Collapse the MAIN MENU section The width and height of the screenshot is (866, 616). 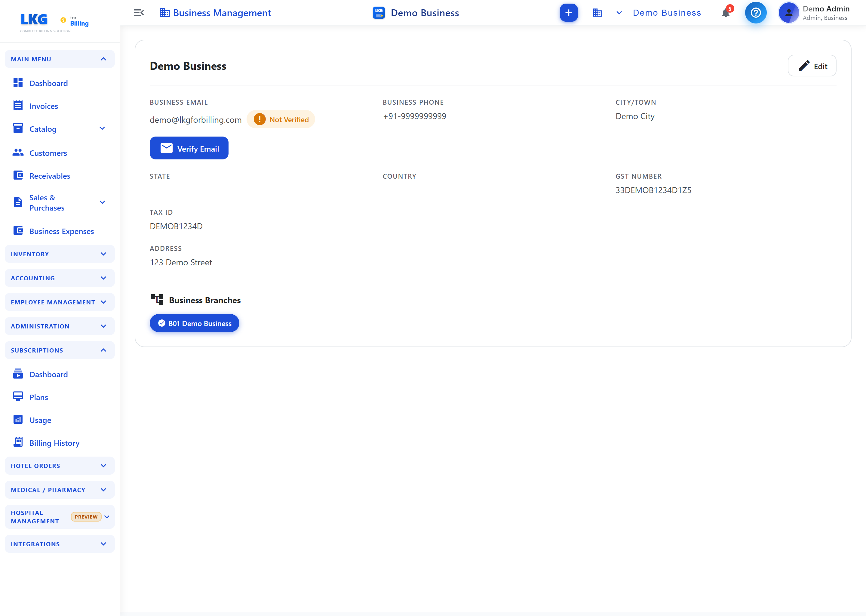coord(60,59)
